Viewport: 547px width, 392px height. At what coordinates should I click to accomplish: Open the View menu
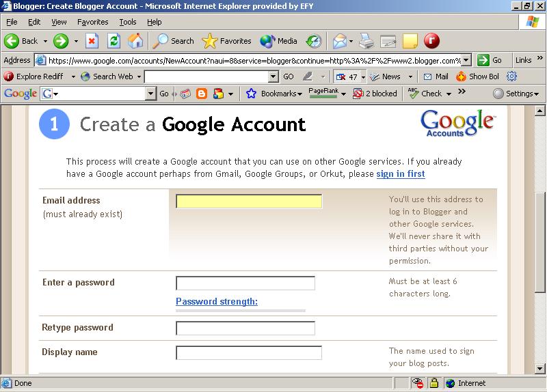click(x=59, y=22)
